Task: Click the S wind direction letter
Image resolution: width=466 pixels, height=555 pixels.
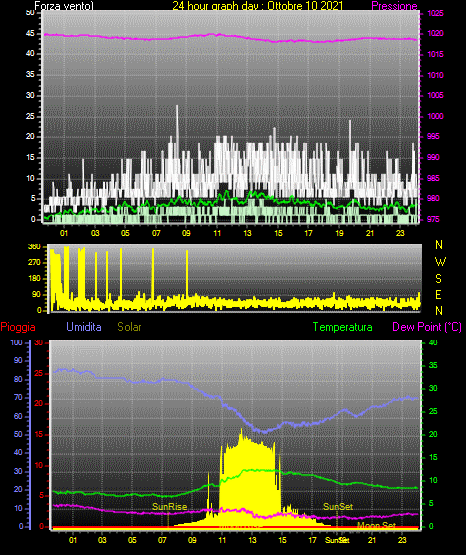Action: click(438, 279)
